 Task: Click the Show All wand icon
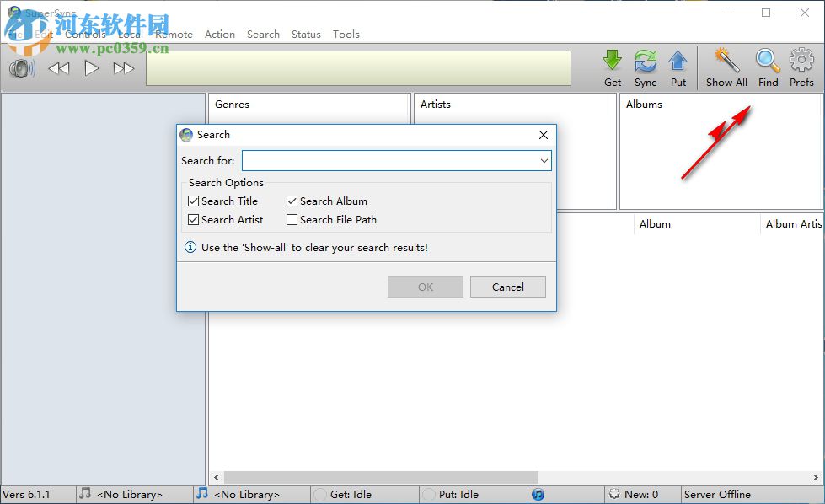[x=726, y=60]
